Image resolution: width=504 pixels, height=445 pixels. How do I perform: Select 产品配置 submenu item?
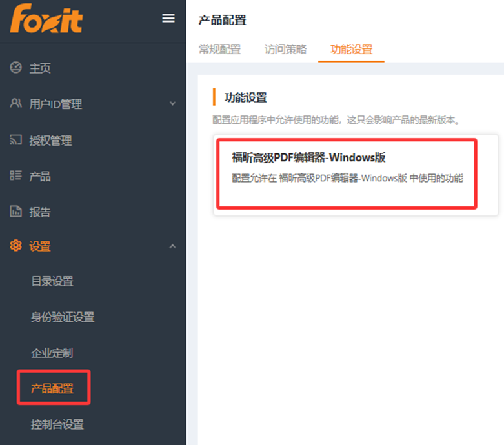pos(52,388)
